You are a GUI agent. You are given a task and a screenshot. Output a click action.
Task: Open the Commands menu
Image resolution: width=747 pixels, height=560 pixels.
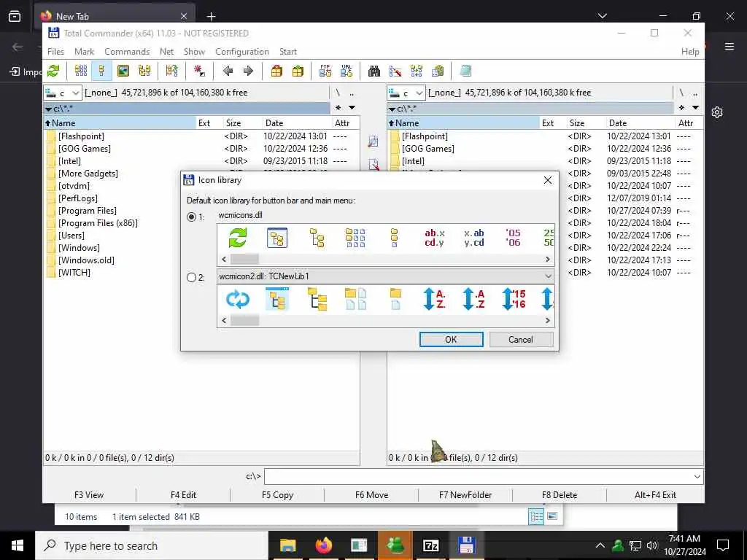click(x=127, y=52)
